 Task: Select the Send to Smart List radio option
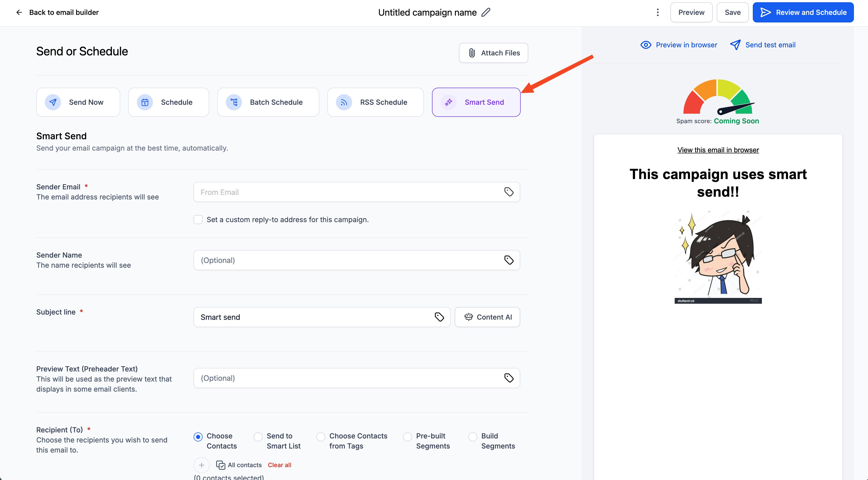pos(258,437)
